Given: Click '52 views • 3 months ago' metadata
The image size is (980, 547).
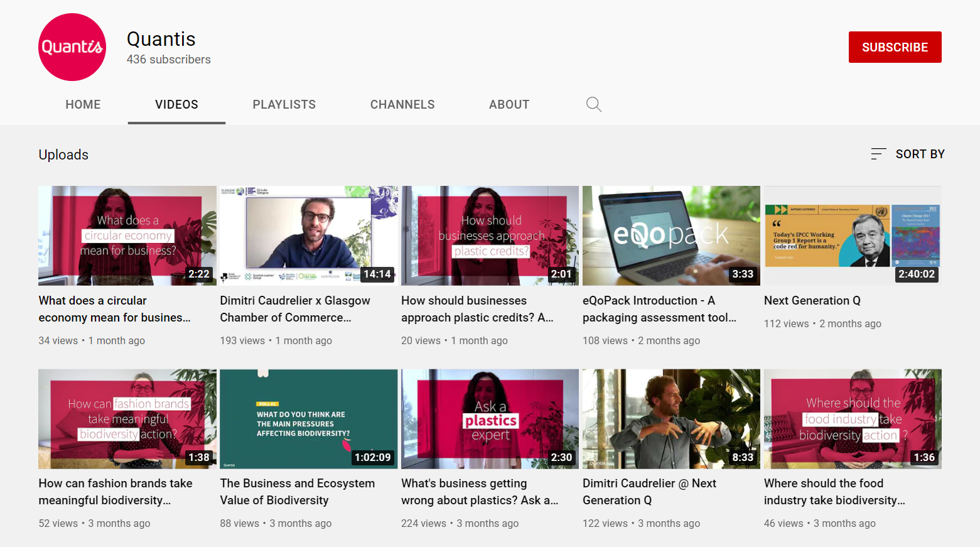Looking at the screenshot, I should pyautogui.click(x=94, y=523).
